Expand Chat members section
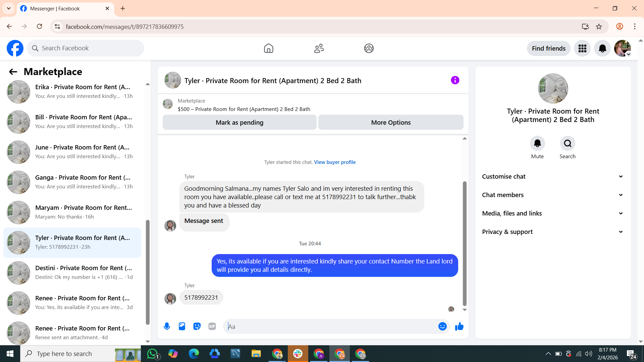 tap(553, 195)
